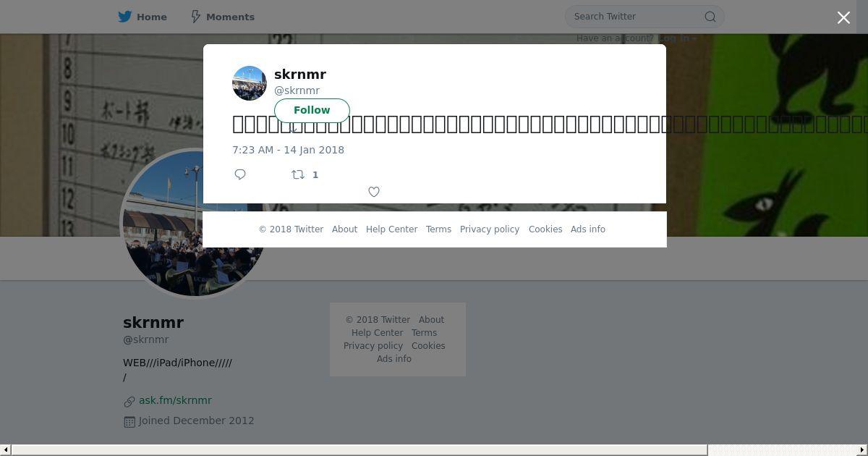Screen dimensions: 868x456
Task: Open the large skrnmr profile photo
Action: (x=194, y=223)
